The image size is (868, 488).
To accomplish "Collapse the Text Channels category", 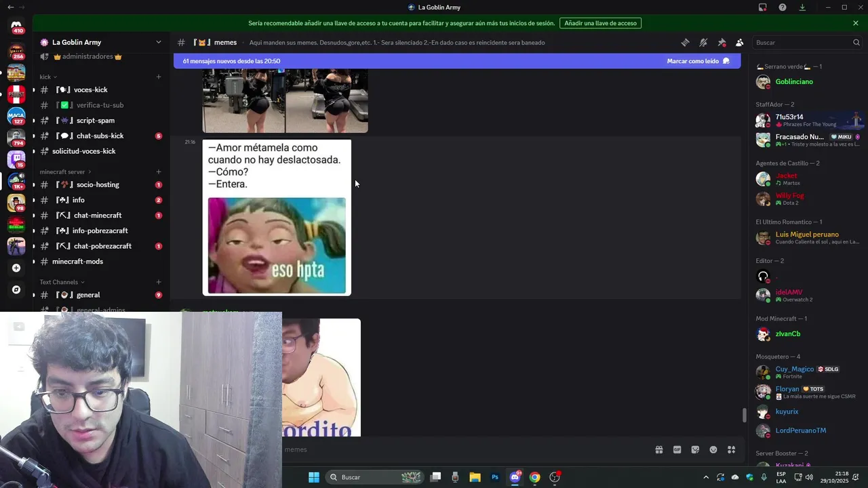I will 62,282.
